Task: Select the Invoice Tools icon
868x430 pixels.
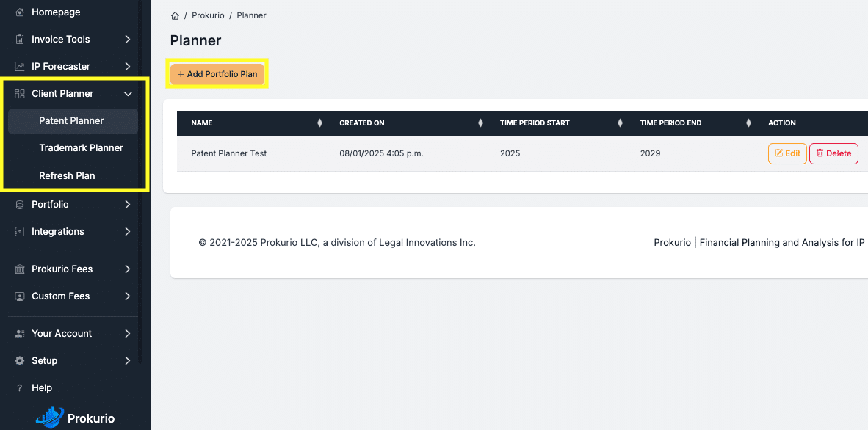Action: coord(18,39)
